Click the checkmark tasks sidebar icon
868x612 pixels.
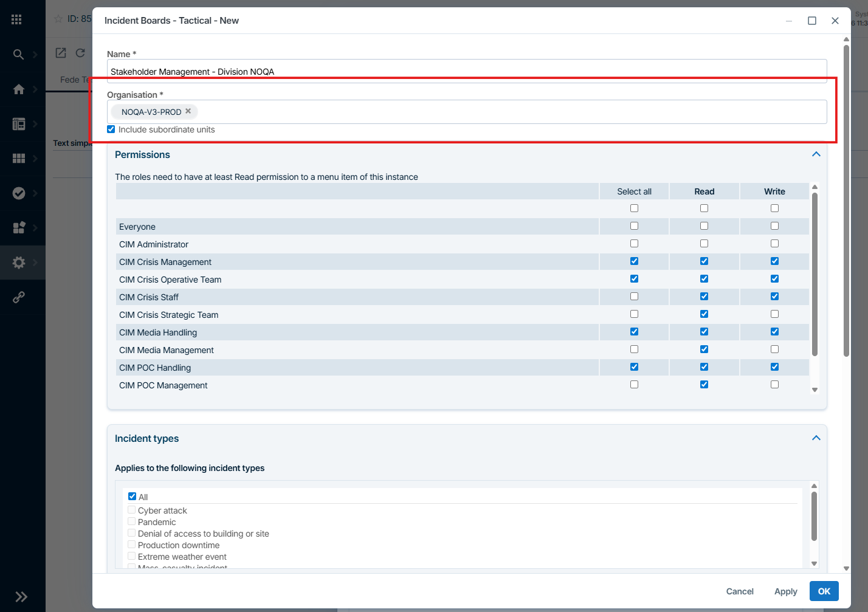(x=19, y=193)
